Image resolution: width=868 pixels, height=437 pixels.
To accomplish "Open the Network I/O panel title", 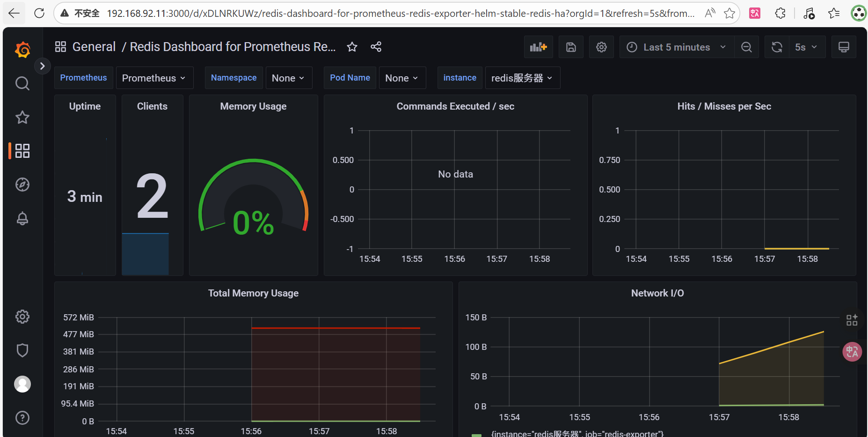I will coord(657,293).
